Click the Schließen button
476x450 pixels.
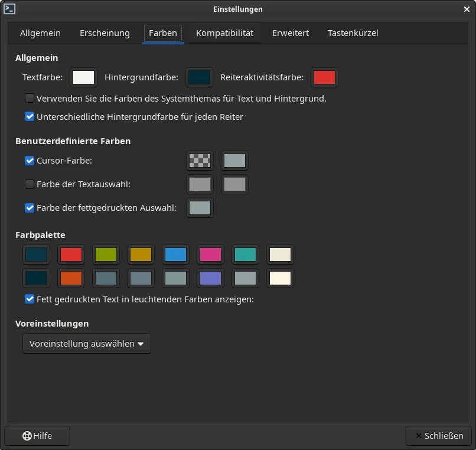[438, 436]
